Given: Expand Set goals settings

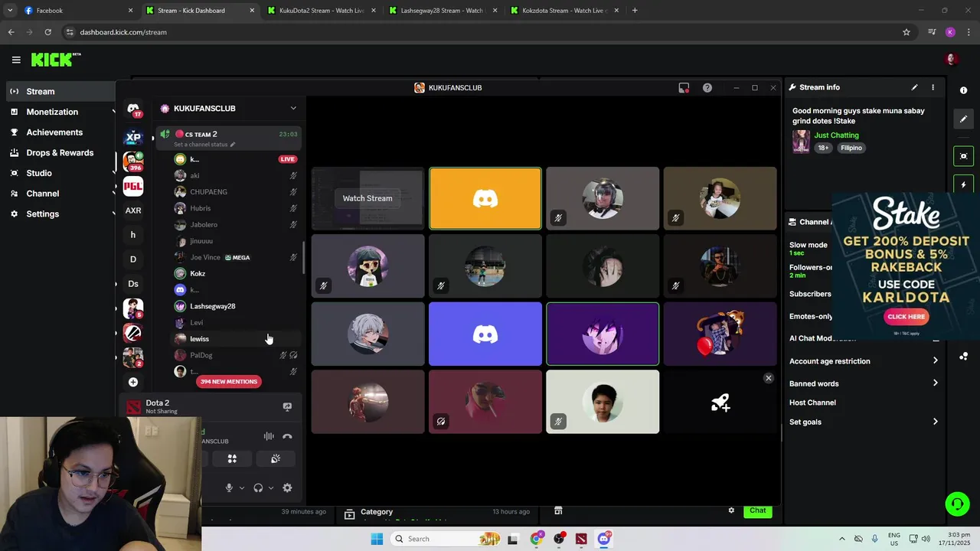Looking at the screenshot, I should 935,422.
